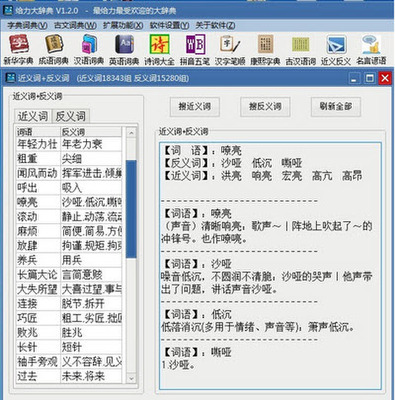The image size is (395, 400).
Task: Open the 古文词典(W) menu
Action: pos(75,25)
